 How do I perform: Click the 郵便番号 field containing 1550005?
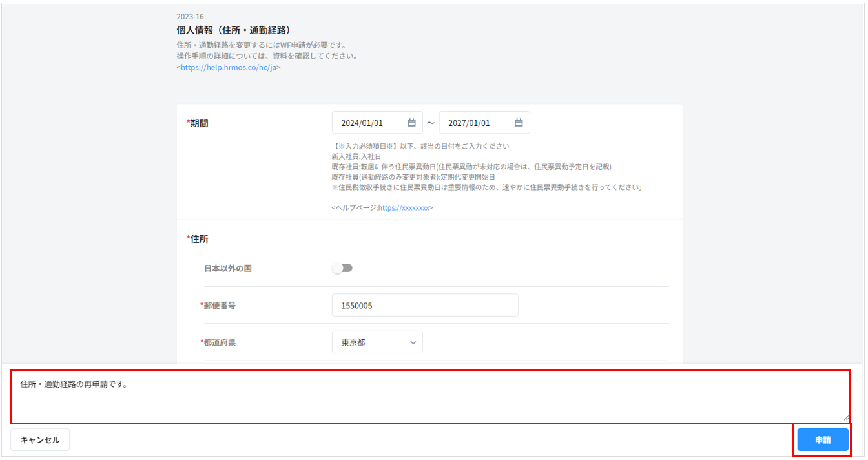point(424,306)
